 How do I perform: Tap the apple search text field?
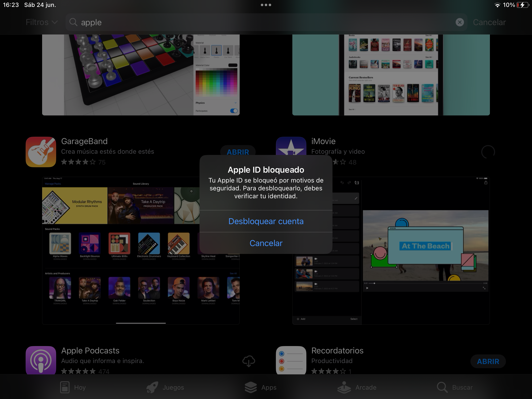(246, 22)
